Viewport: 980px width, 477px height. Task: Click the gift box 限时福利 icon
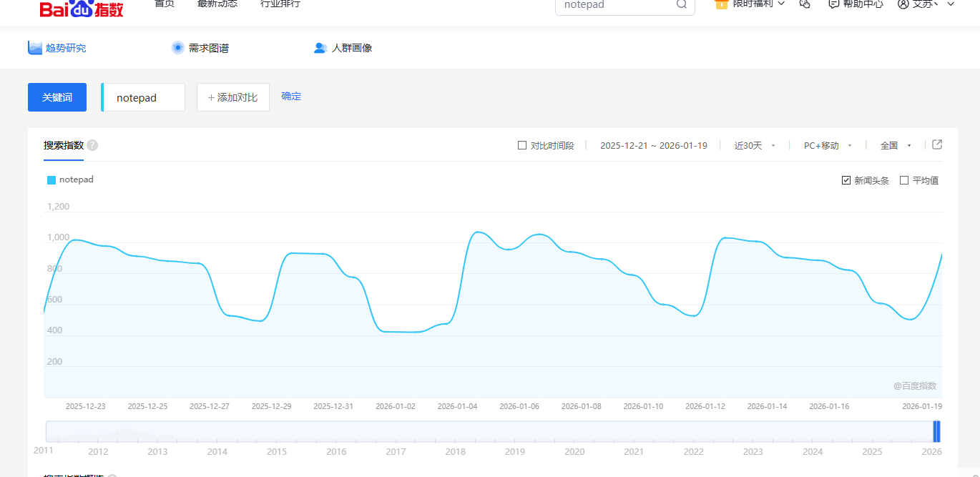(721, 4)
